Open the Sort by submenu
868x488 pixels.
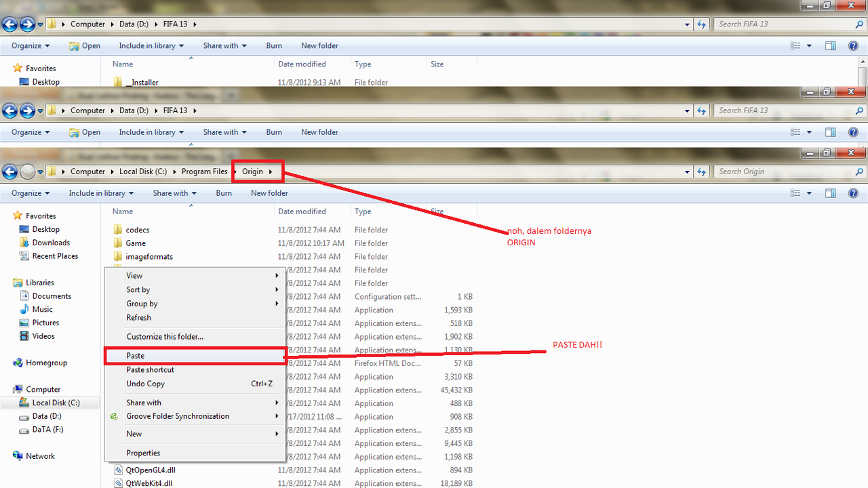[x=195, y=289]
